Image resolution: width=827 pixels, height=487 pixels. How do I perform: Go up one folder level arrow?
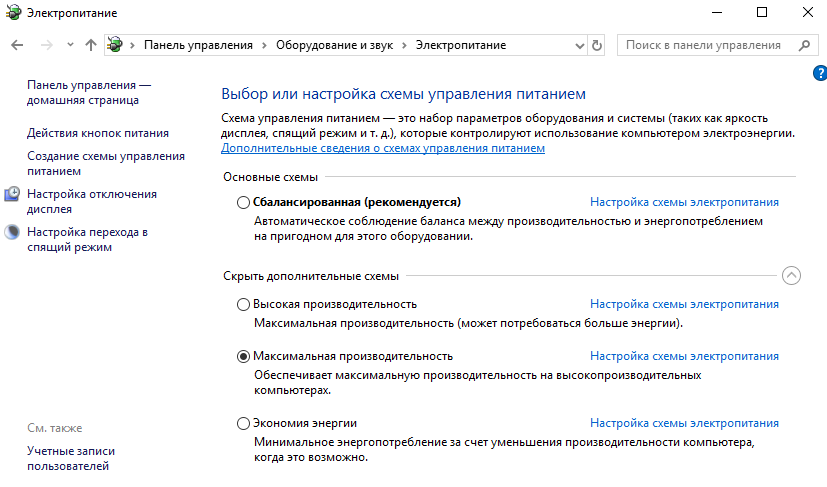pos(91,46)
